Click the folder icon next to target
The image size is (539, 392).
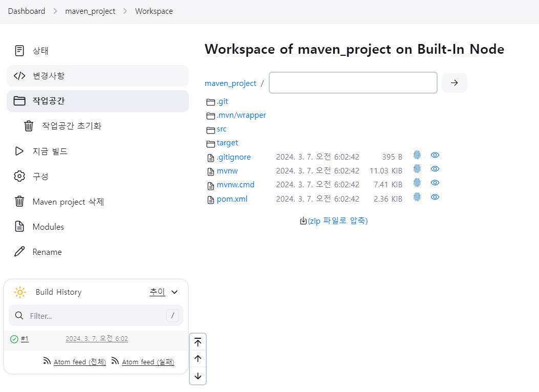point(211,144)
